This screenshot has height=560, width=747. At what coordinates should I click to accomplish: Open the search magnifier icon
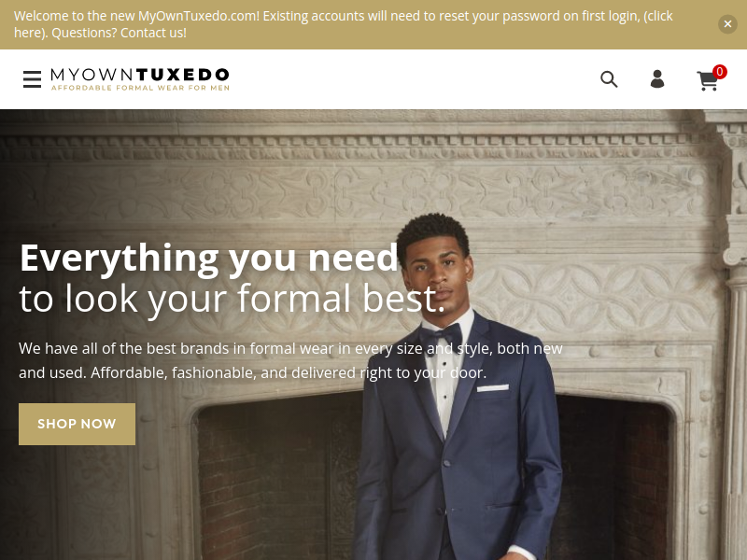609,79
